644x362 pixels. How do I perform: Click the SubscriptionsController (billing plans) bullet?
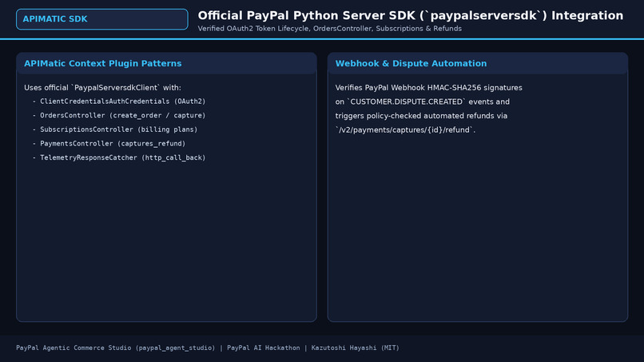115,129
